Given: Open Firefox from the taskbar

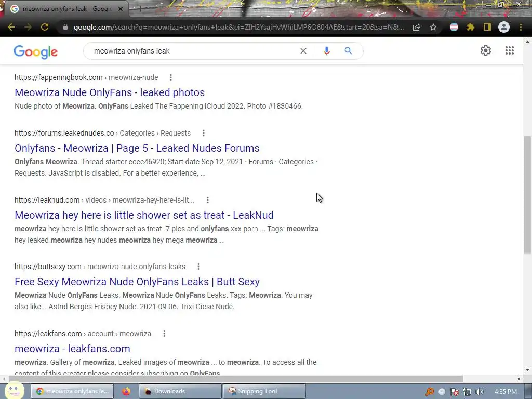Looking at the screenshot, I should click(126, 391).
